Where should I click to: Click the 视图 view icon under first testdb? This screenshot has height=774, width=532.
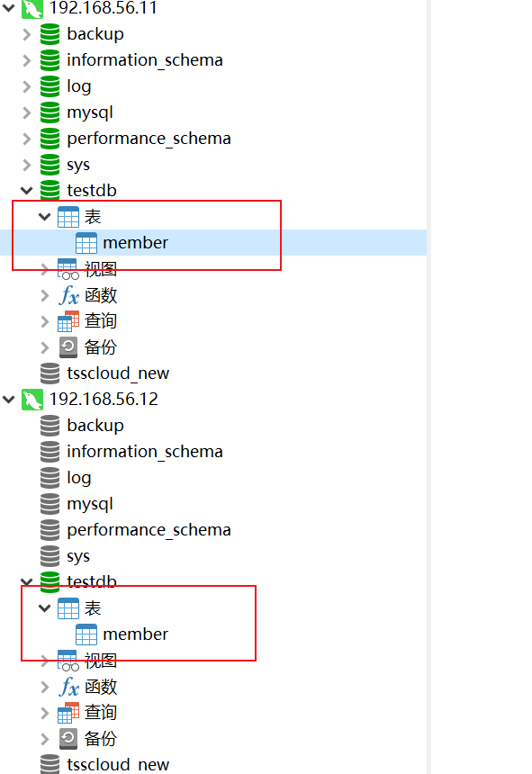[68, 269]
